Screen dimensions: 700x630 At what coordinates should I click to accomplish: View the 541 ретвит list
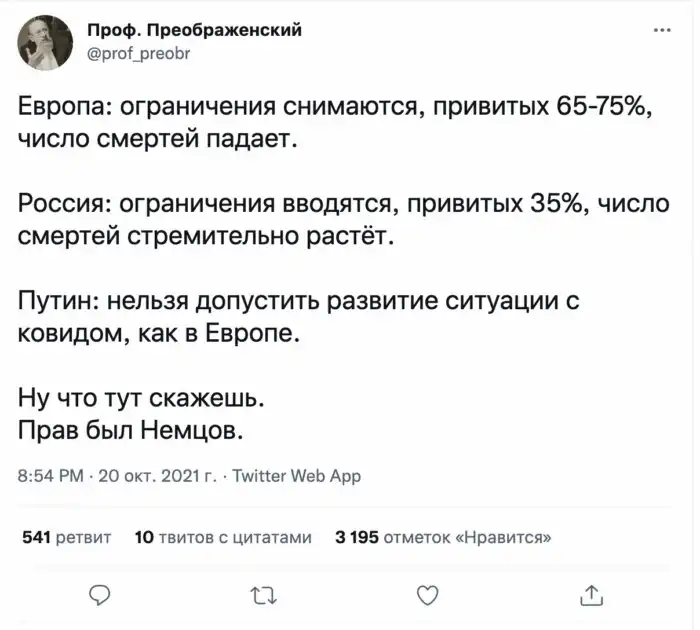click(66, 537)
